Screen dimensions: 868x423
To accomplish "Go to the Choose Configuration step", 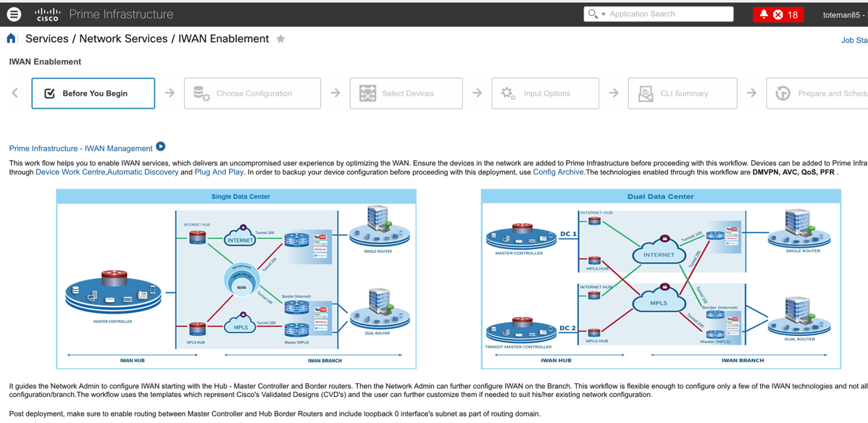I will coord(252,93).
